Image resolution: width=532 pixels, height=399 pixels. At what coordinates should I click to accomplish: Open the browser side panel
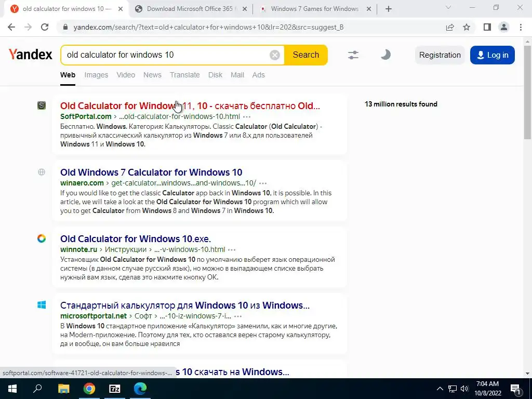(487, 27)
